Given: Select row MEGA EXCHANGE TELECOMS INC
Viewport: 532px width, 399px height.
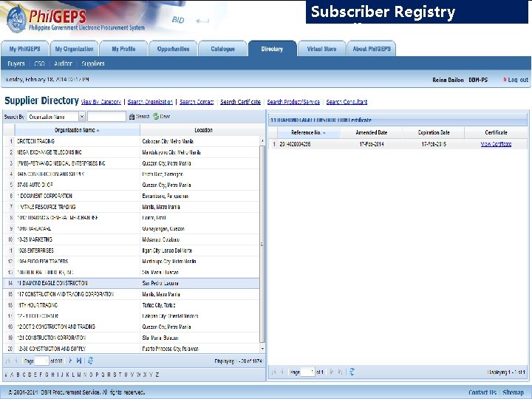Looking at the screenshot, I should pos(131,152).
